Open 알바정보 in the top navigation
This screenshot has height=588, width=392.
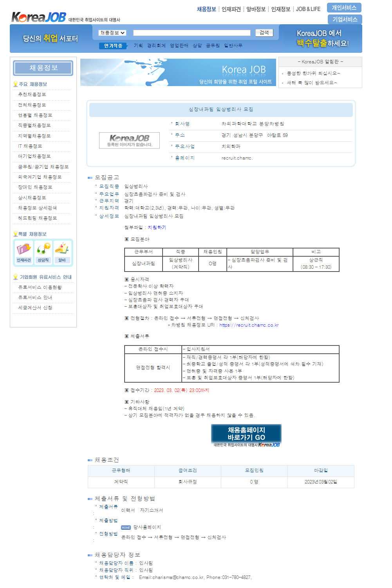[256, 9]
